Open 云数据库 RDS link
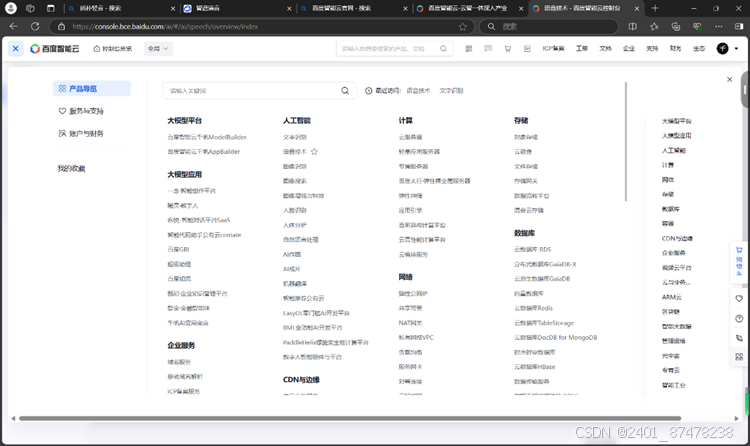This screenshot has height=446, width=750. [x=532, y=249]
